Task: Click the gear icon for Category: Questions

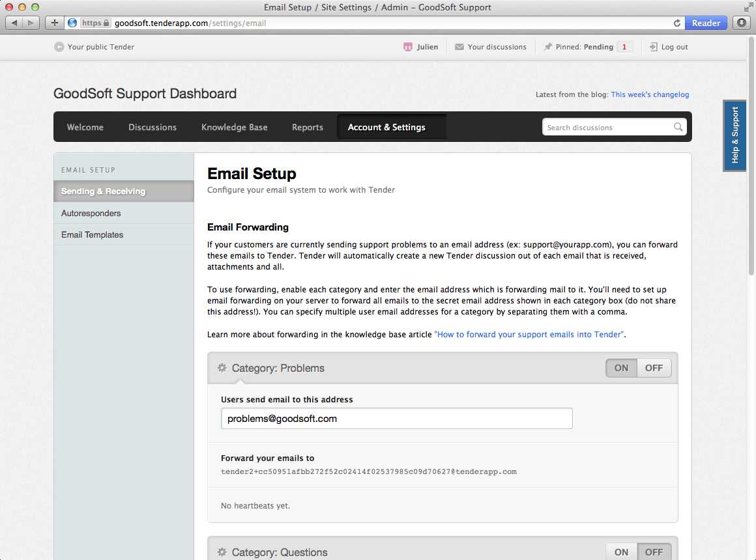Action: pyautogui.click(x=222, y=552)
